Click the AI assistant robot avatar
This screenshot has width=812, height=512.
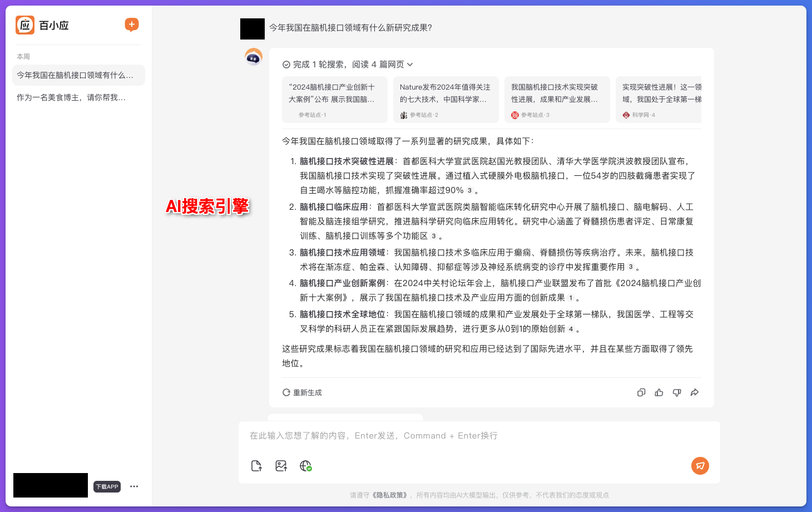254,57
